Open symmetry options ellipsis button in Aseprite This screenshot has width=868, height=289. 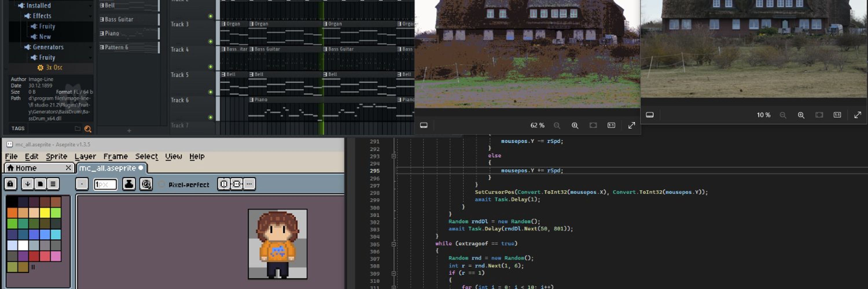[x=249, y=184]
